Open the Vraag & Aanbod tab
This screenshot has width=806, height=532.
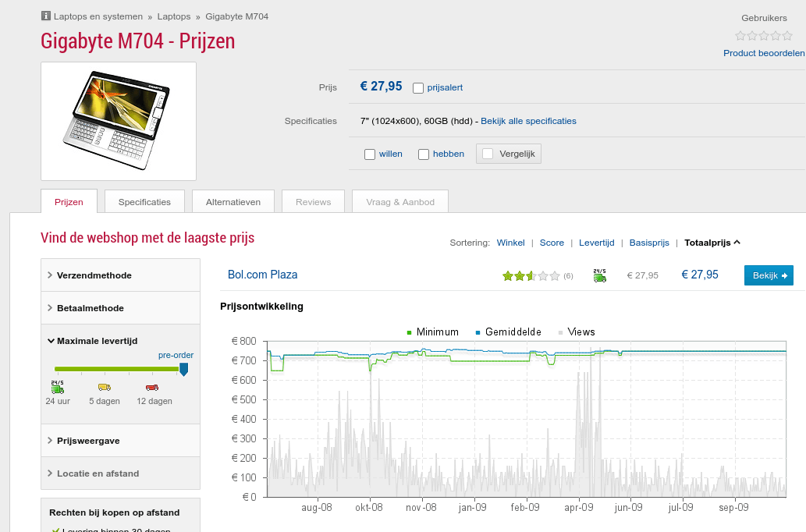[400, 201]
